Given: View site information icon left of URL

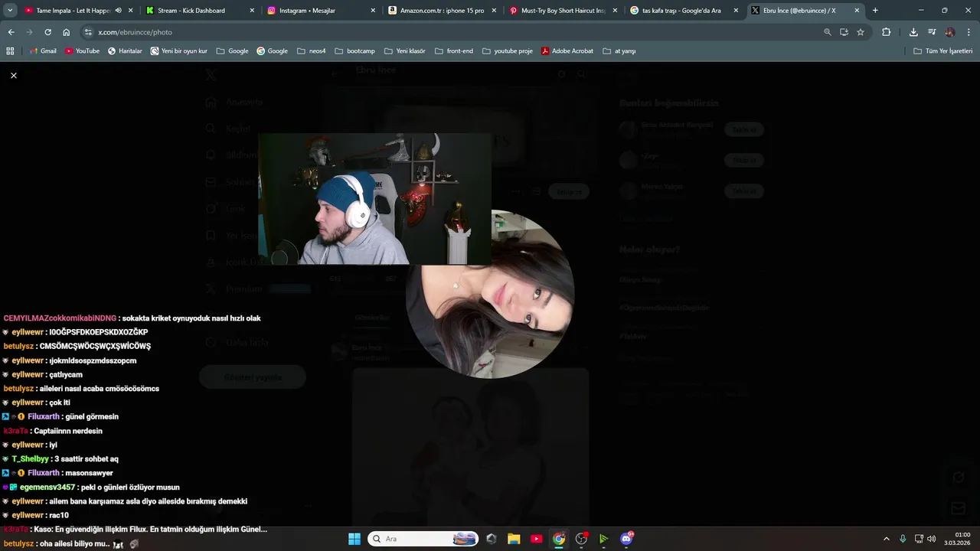Looking at the screenshot, I should 88,32.
